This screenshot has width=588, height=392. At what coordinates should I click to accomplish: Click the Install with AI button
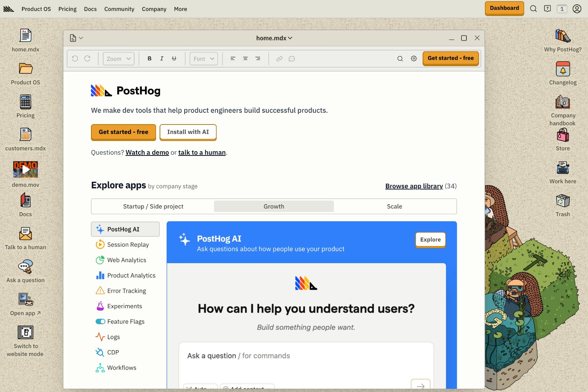pos(188,132)
